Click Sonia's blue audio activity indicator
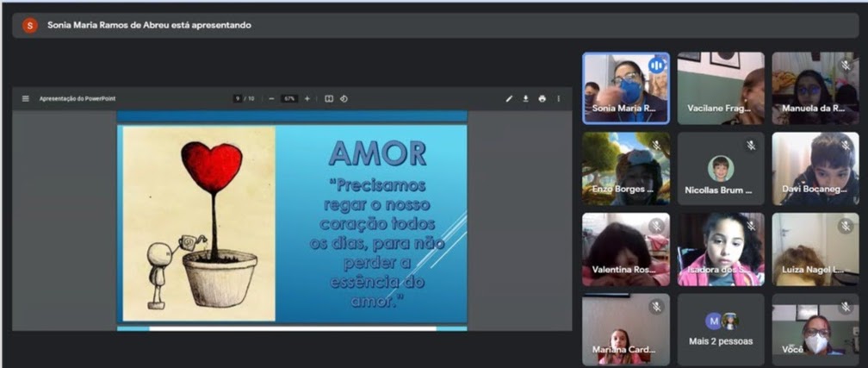 click(x=656, y=65)
